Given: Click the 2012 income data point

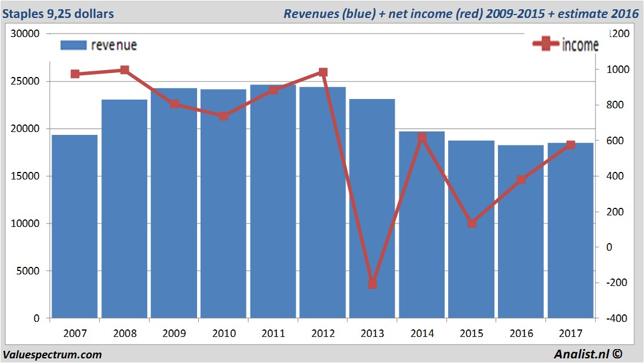Looking at the screenshot, I should point(323,72).
